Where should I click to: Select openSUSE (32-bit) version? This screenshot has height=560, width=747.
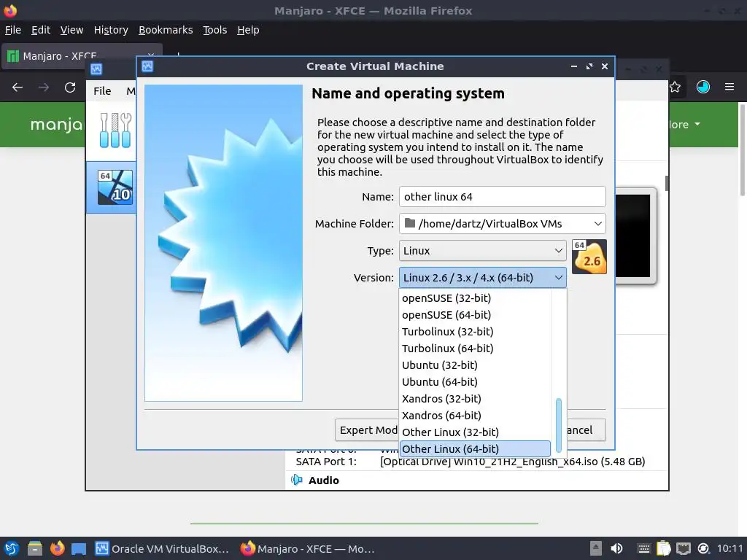[x=475, y=298]
